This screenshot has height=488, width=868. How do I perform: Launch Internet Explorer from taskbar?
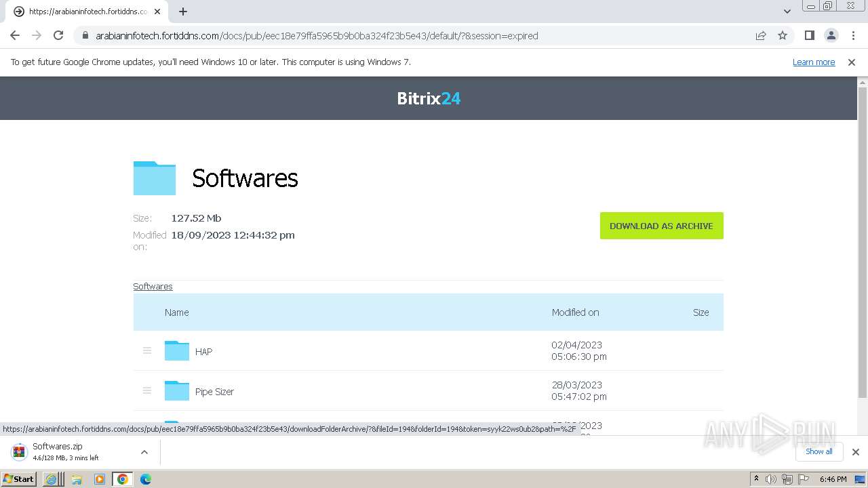point(51,479)
